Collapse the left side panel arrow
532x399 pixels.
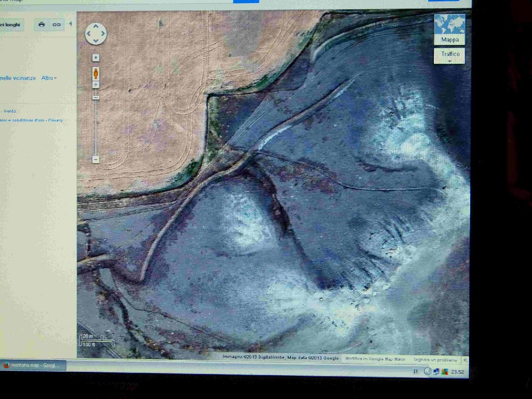pyautogui.click(x=70, y=24)
